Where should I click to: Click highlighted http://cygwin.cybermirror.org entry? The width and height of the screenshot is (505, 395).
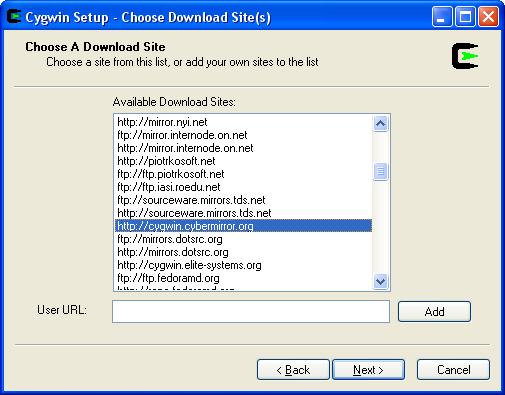point(243,226)
